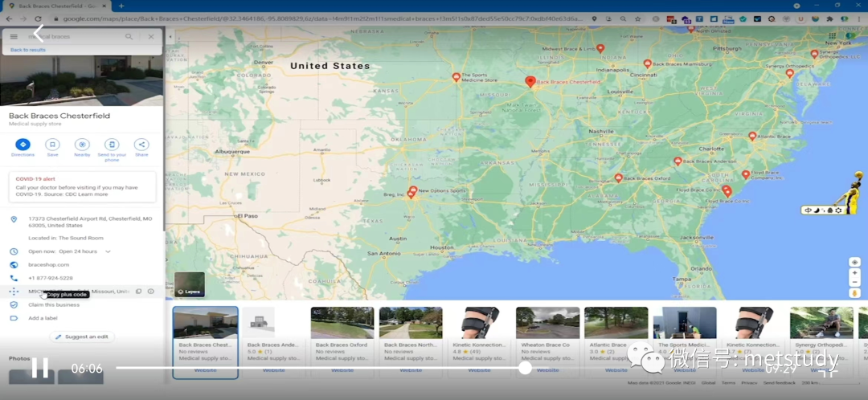The image size is (868, 400).
Task: Go back using the video back arrow
Action: tap(38, 33)
